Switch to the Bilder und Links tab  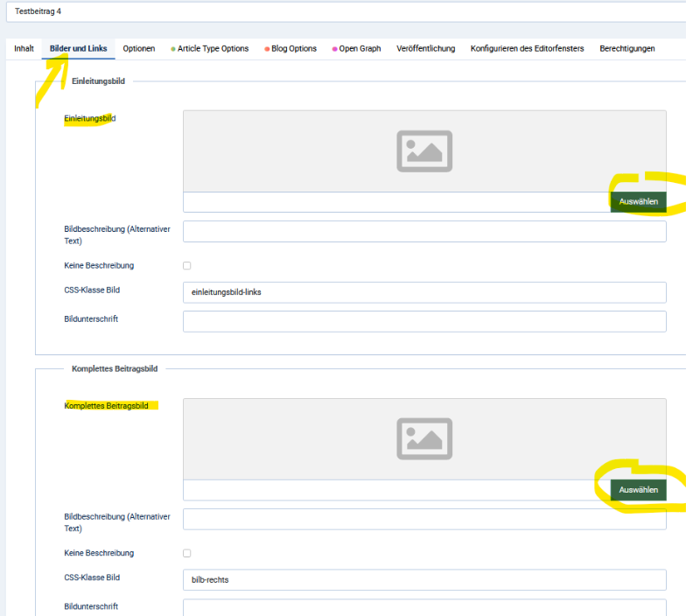78,49
